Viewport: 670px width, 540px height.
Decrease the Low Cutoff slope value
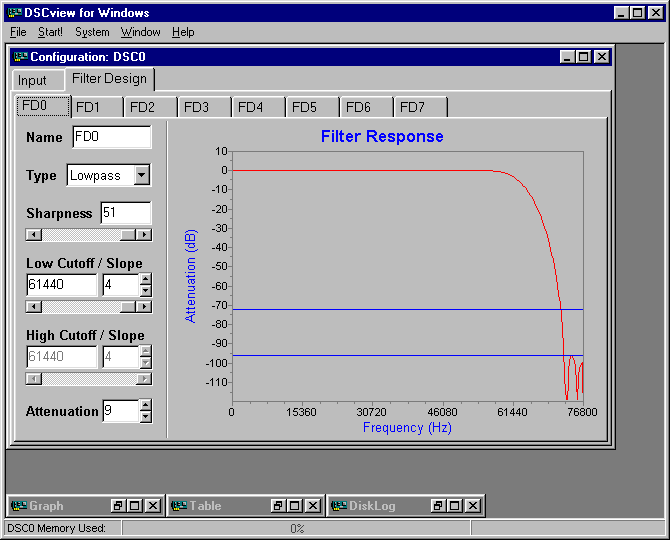[x=146, y=291]
